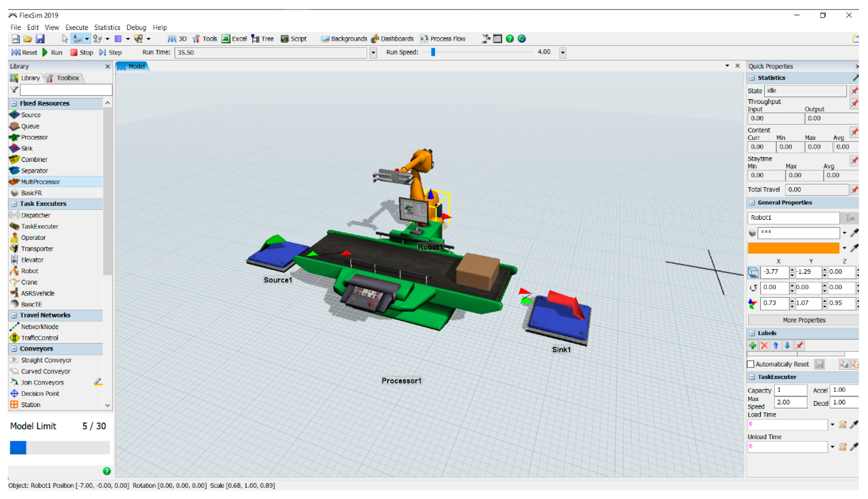
Task: Click the library filter search field
Action: click(66, 90)
